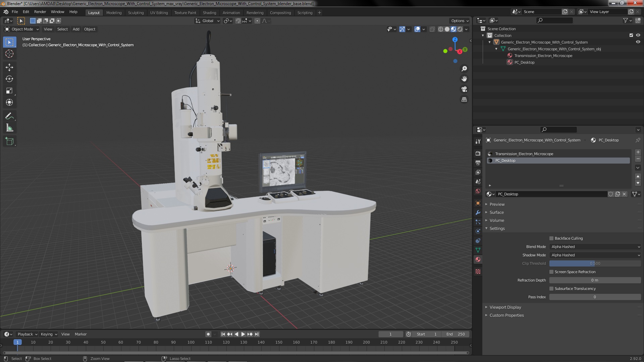Enable Backface Culling checkbox
The width and height of the screenshot is (644, 362).
click(x=551, y=238)
